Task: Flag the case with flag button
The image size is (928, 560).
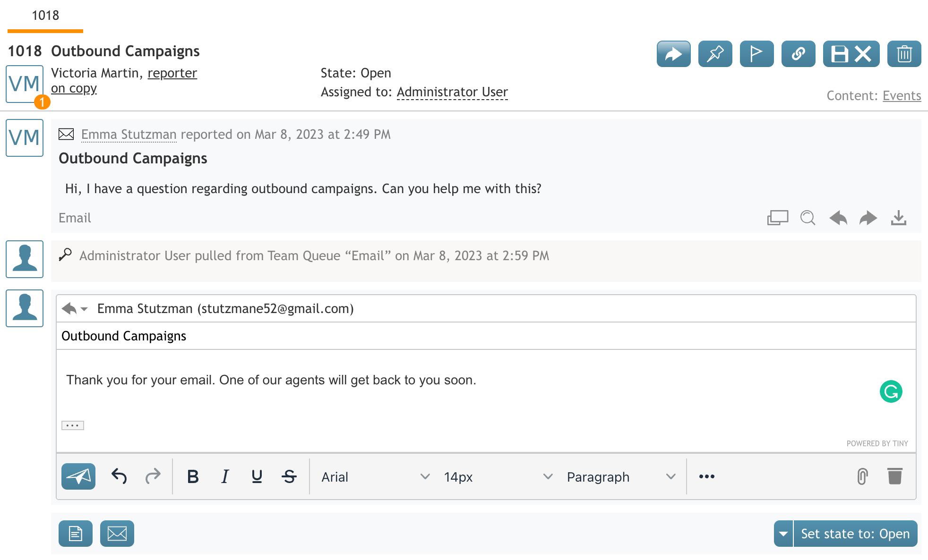Action: click(756, 54)
